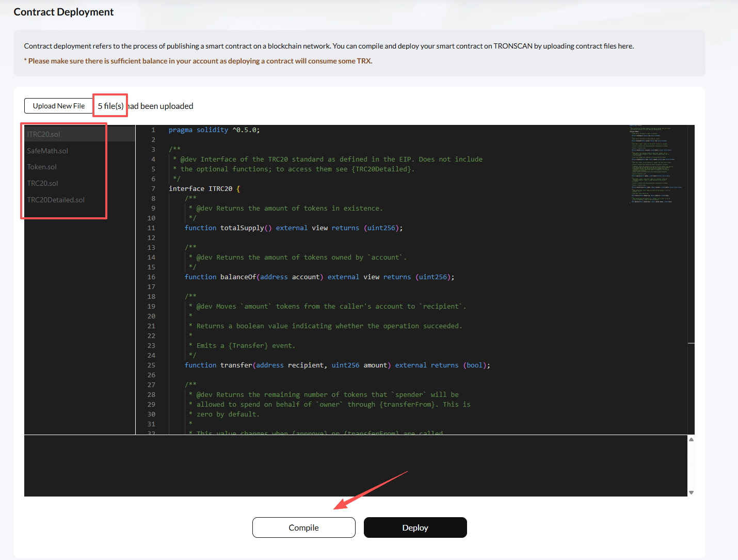Select SafeMath.sol from the file list

coord(47,151)
